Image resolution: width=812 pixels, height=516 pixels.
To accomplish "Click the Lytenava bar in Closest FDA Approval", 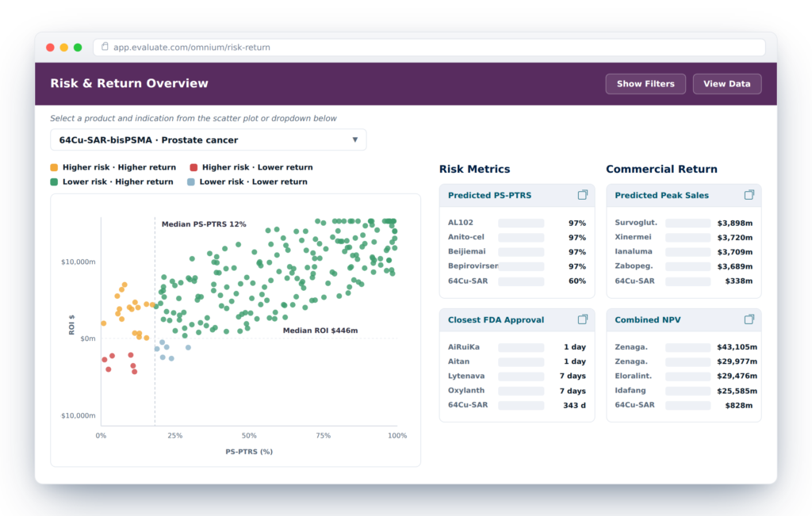I will click(x=521, y=376).
